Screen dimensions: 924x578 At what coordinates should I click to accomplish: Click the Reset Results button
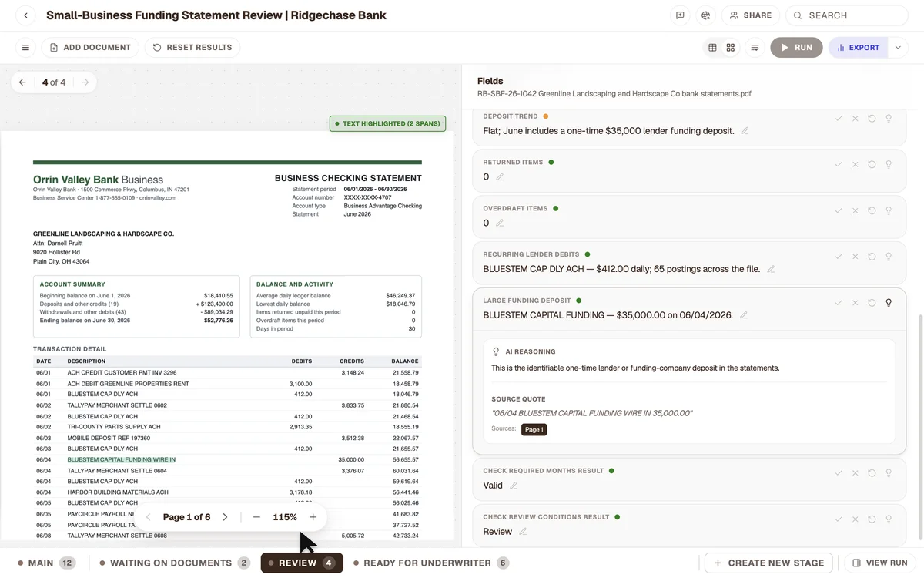coord(192,48)
